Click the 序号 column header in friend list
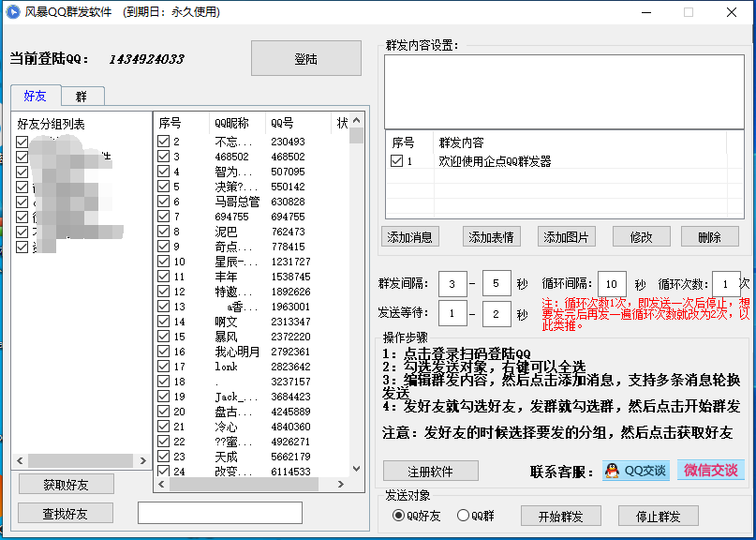The width and height of the screenshot is (756, 540). click(182, 123)
